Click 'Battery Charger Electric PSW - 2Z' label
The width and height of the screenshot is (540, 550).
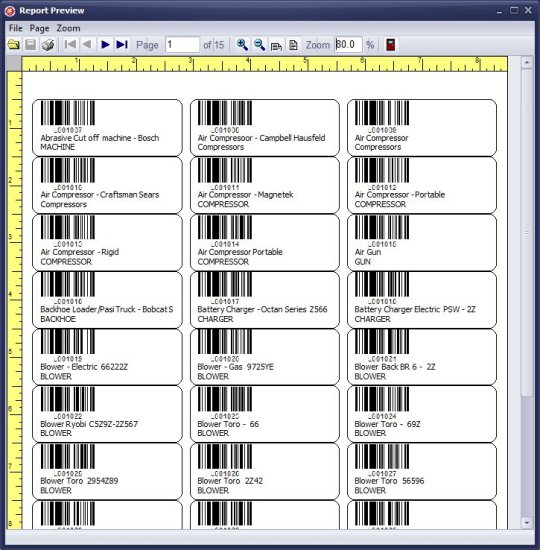pos(415,309)
